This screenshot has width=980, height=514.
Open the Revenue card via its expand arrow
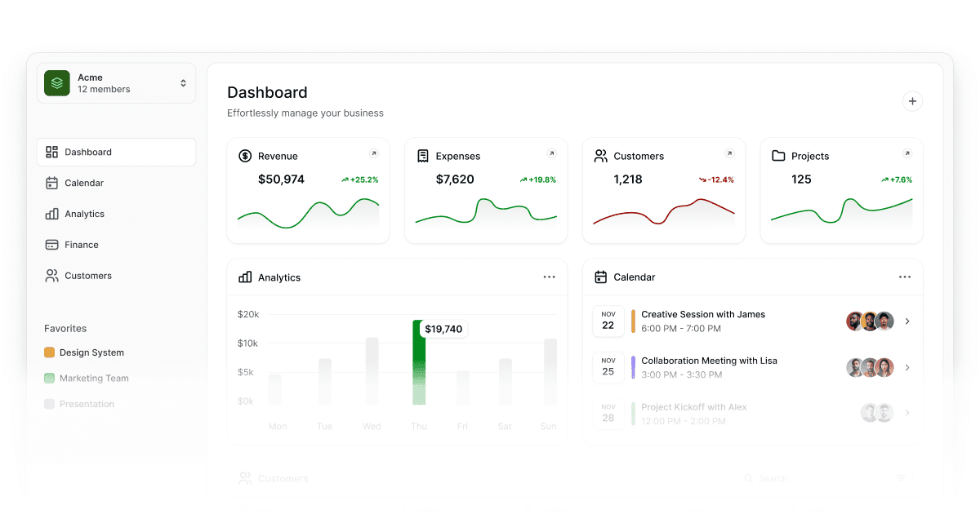pyautogui.click(x=375, y=153)
